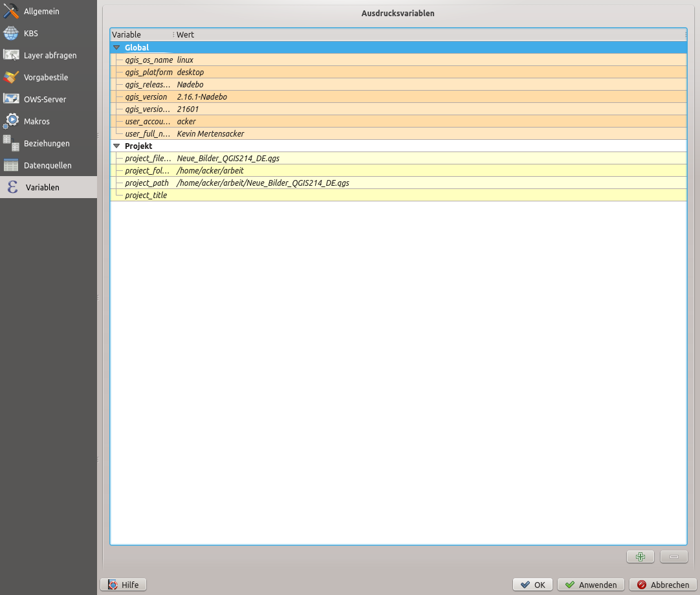Select the Makros gear icon
This screenshot has width=700, height=595.
pyautogui.click(x=12, y=121)
